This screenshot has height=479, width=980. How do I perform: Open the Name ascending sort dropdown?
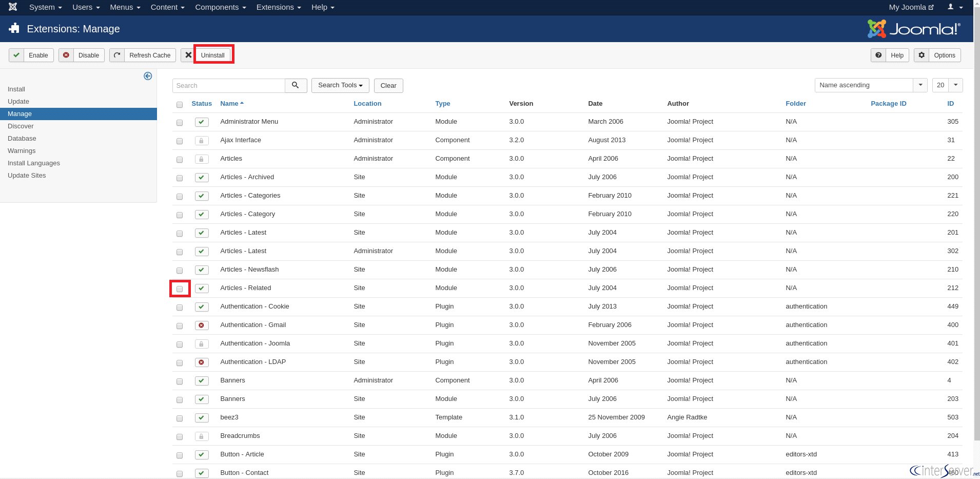tap(871, 85)
